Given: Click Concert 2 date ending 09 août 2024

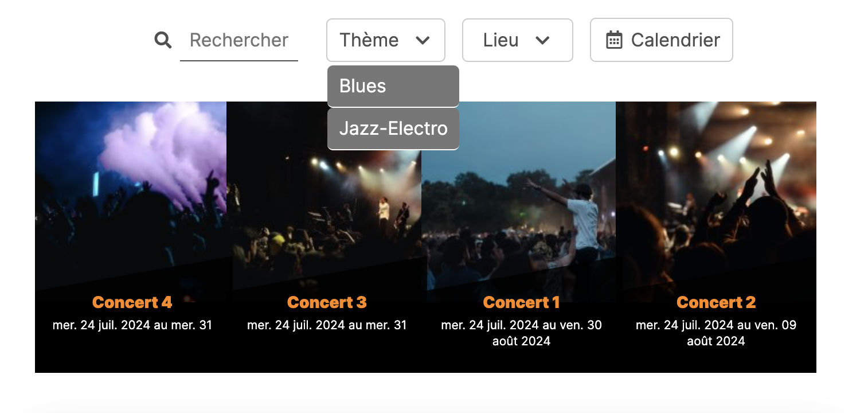Looking at the screenshot, I should click(715, 333).
